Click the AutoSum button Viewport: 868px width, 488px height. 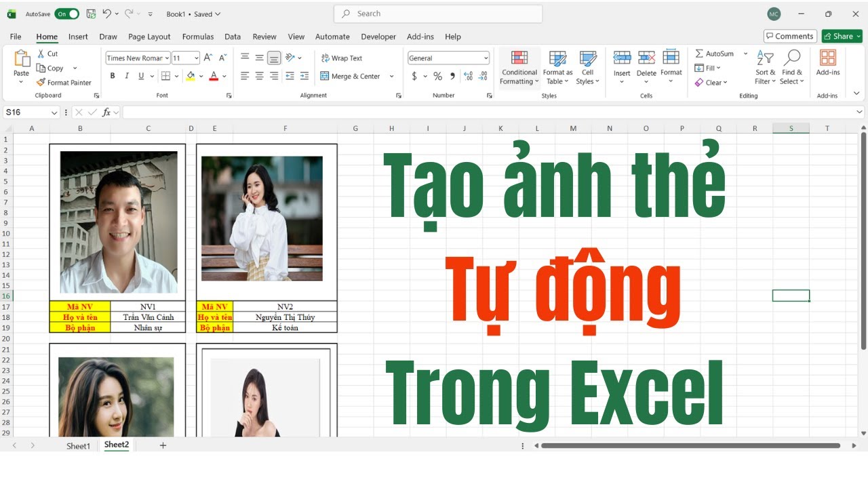pos(715,54)
